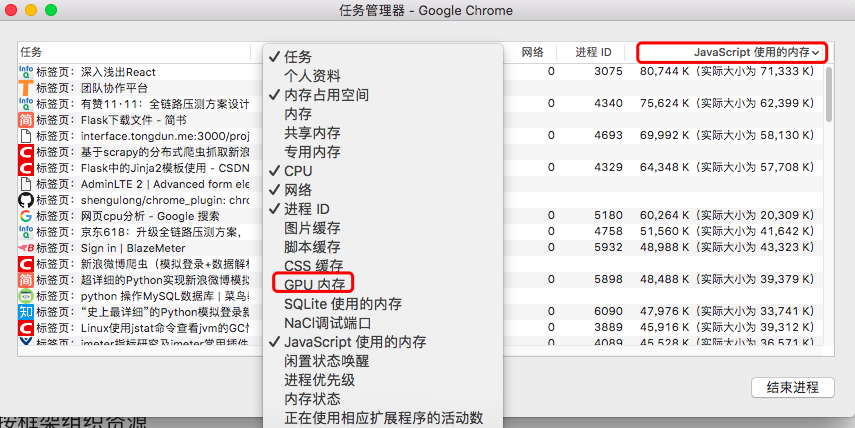
Task: Click process ID 4340
Action: tap(608, 104)
